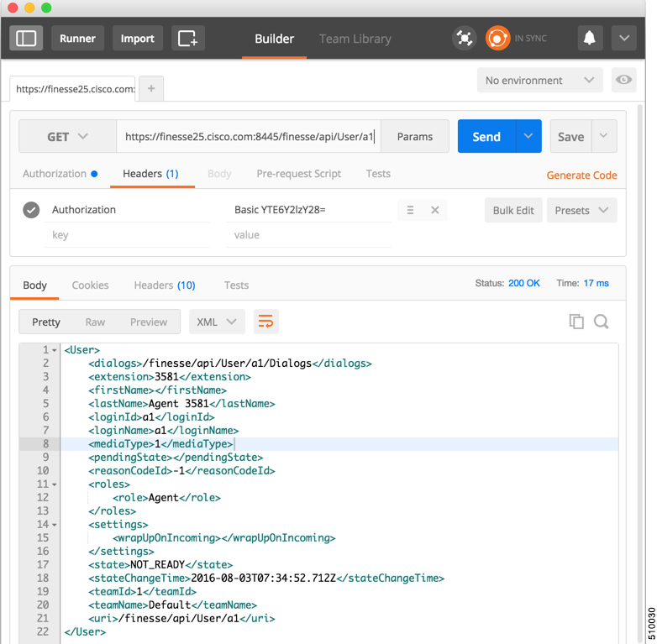Click the stateChangeTime line
This screenshot has width=657, height=644.
(266, 579)
